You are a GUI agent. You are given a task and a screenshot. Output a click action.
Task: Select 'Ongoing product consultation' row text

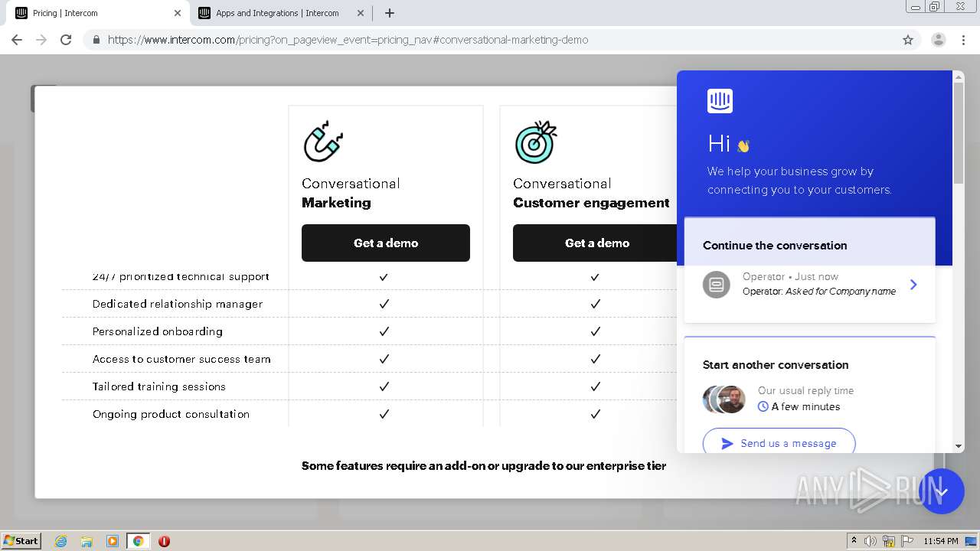[171, 414]
